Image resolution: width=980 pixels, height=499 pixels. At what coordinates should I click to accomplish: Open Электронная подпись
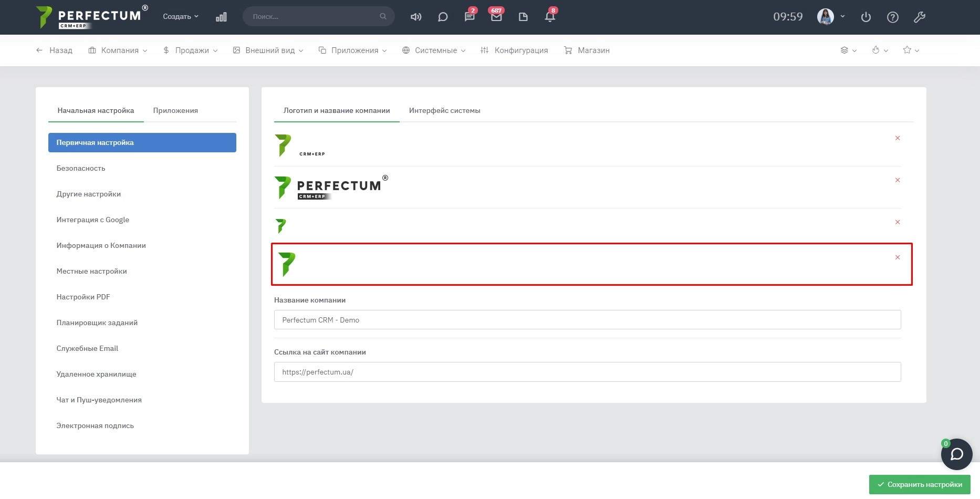142,425
